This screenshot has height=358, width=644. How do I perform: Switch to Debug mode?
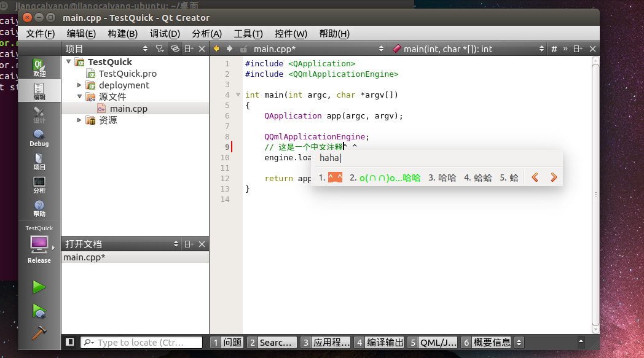point(39,138)
